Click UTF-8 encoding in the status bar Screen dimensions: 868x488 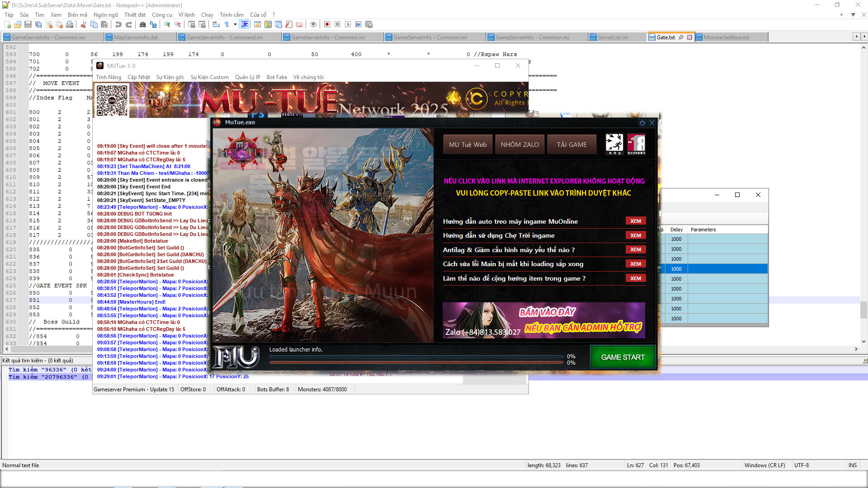(802, 465)
